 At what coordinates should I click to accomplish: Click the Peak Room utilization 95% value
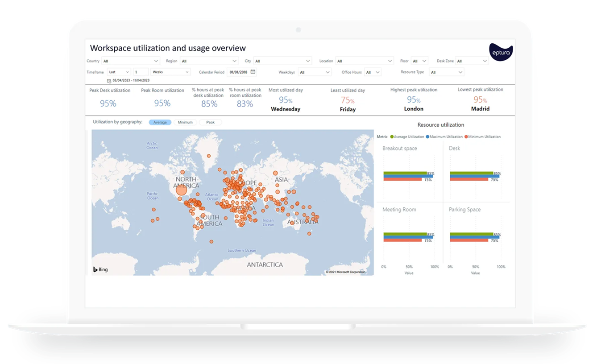(162, 103)
